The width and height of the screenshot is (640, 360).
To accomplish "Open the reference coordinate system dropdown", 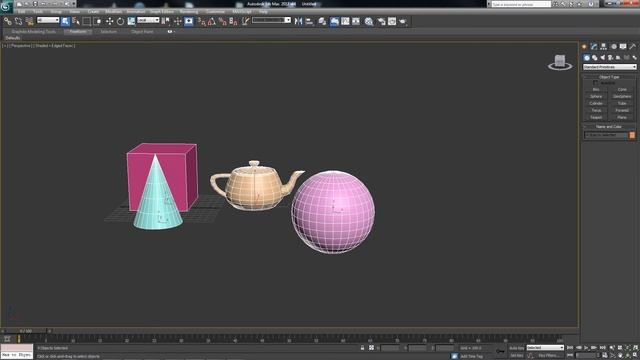I will click(x=148, y=20).
